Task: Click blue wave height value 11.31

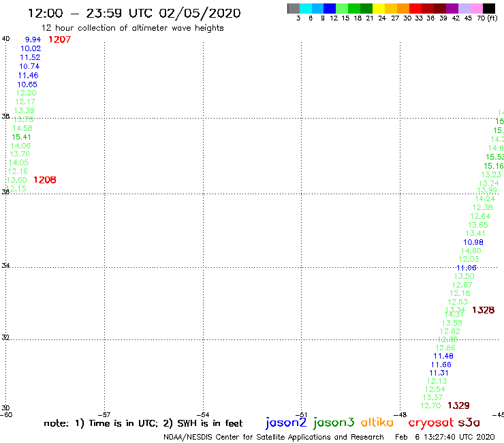Action: (x=439, y=373)
